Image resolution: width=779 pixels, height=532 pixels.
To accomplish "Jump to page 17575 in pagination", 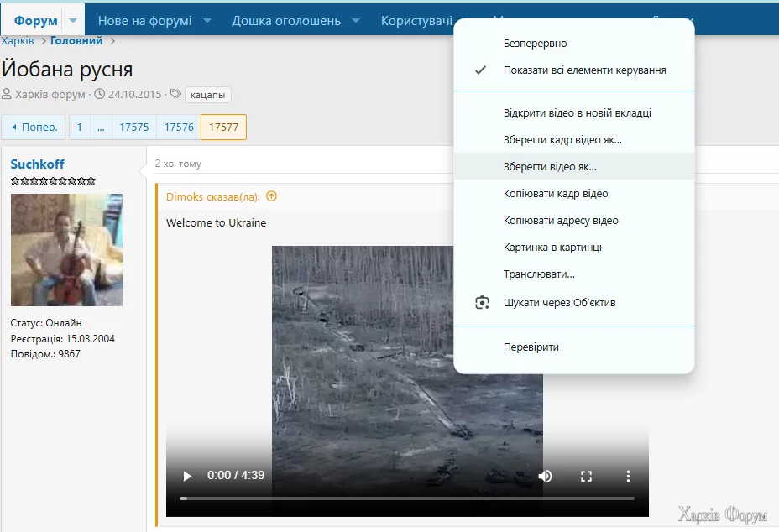I will 134,128.
